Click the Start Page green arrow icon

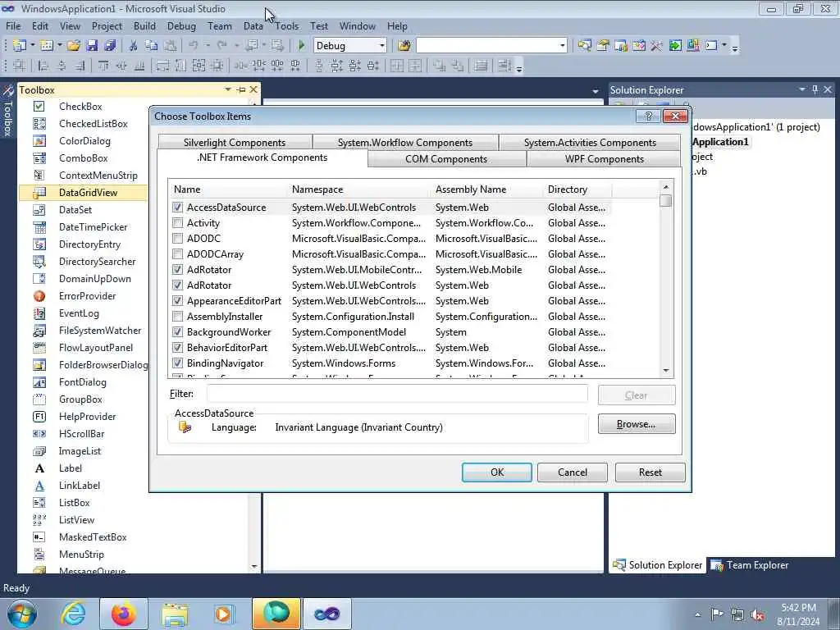pyautogui.click(x=675, y=46)
